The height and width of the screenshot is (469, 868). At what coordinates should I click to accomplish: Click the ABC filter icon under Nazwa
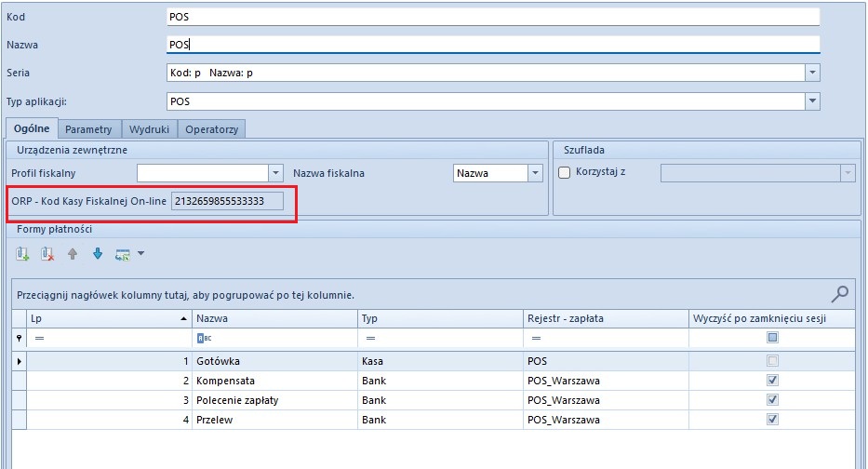(x=202, y=339)
